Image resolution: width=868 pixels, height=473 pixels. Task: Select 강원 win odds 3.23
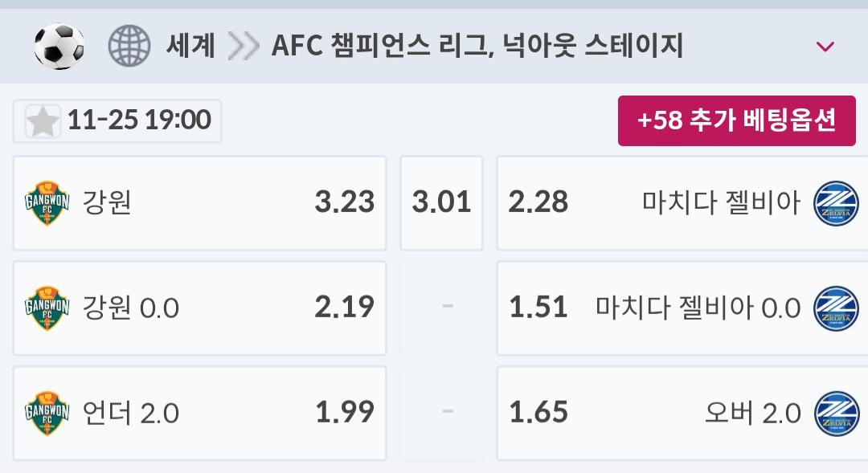pyautogui.click(x=199, y=203)
